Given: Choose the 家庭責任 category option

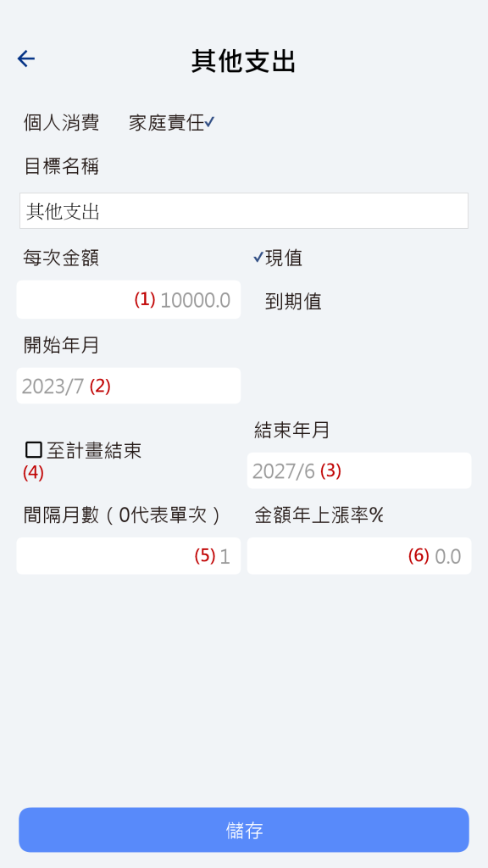Looking at the screenshot, I should click(167, 122).
